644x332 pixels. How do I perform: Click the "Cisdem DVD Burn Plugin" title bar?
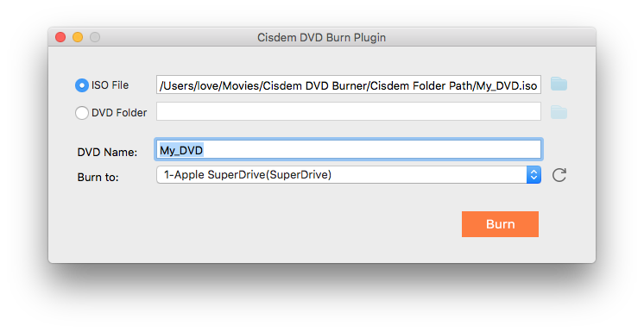[x=322, y=37]
